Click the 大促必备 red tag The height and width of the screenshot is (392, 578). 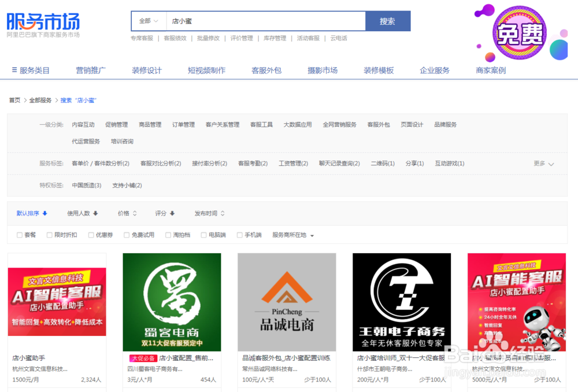pos(143,358)
